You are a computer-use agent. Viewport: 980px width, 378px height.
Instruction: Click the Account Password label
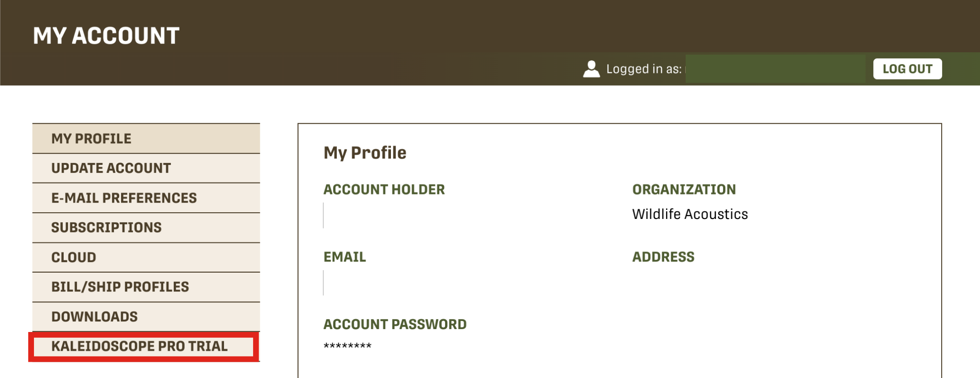point(395,324)
